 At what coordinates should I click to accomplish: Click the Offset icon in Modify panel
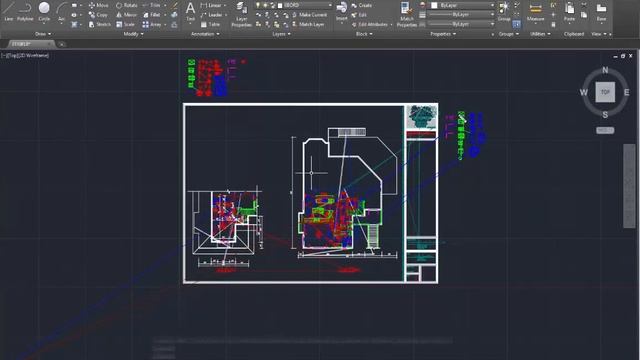(175, 24)
